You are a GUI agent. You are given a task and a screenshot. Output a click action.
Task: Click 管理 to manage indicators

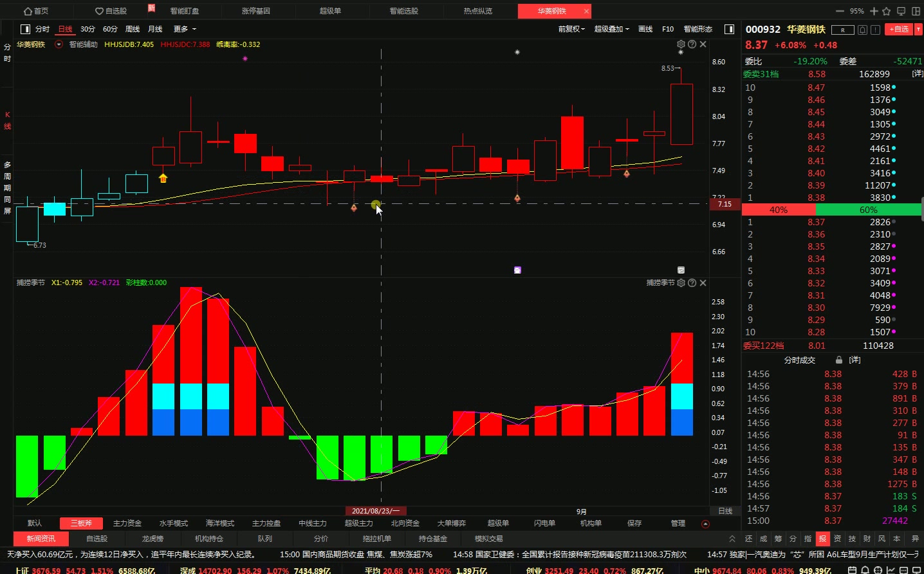pyautogui.click(x=678, y=523)
